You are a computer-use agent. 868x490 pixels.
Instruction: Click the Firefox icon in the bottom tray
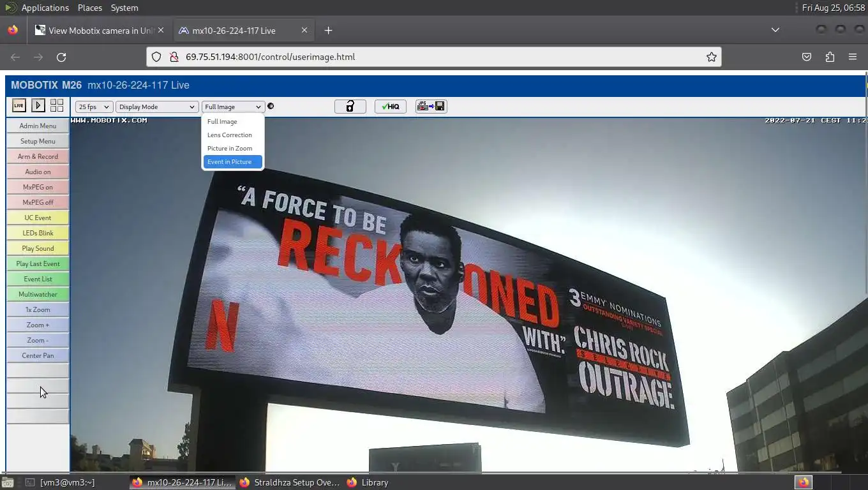coord(804,482)
